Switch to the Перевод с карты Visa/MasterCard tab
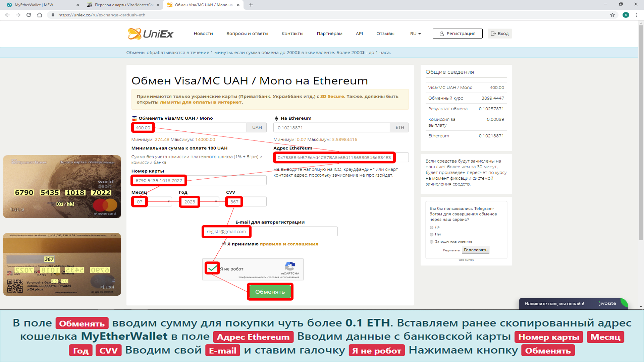This screenshot has width=644, height=362. [x=122, y=5]
